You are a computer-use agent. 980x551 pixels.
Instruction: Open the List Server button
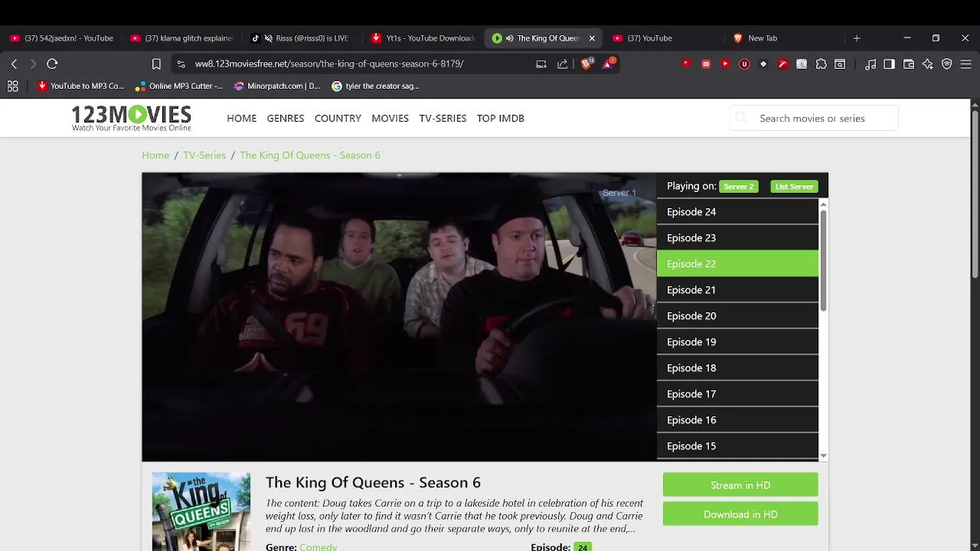pos(794,187)
